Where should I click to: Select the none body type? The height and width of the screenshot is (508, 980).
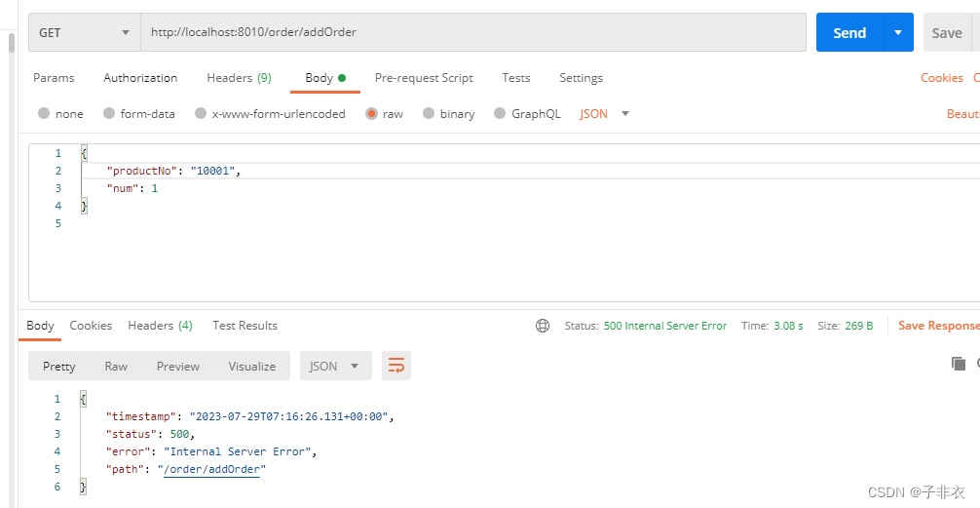pyautogui.click(x=60, y=114)
